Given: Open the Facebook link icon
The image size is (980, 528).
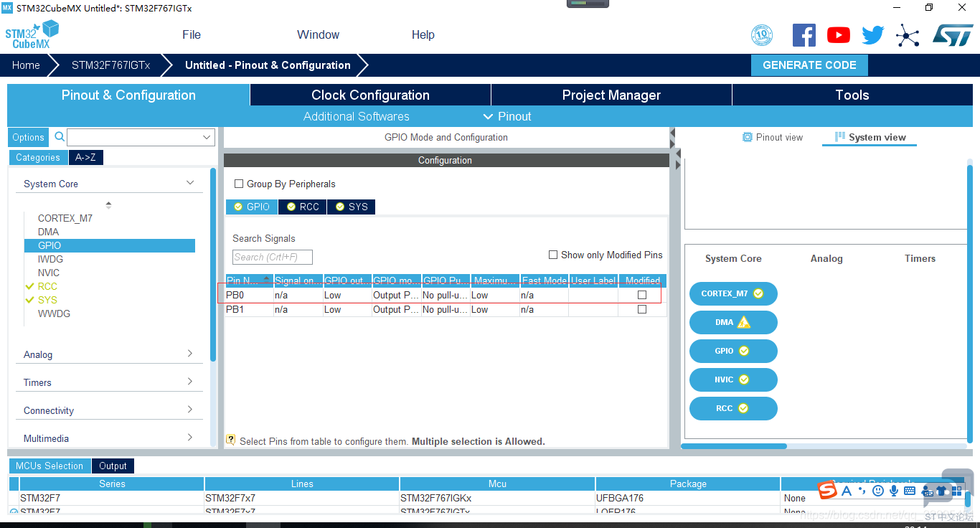Looking at the screenshot, I should point(804,35).
